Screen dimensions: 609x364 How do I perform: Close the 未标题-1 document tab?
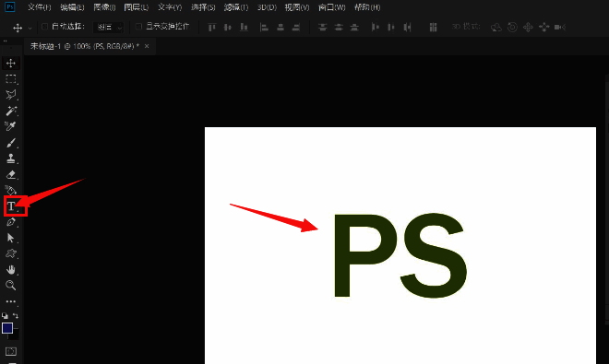(x=147, y=46)
